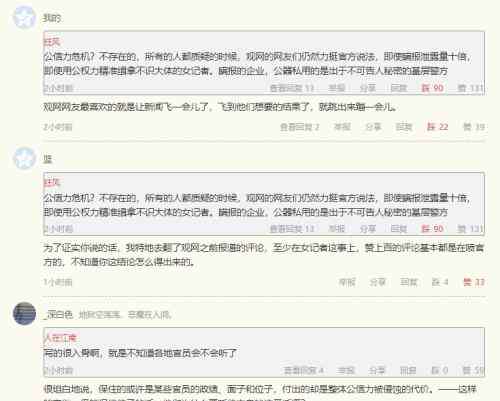Screen dimensions: 500x401
Task: Open the red quoted username in 蓝's comment
Action: 52,182
